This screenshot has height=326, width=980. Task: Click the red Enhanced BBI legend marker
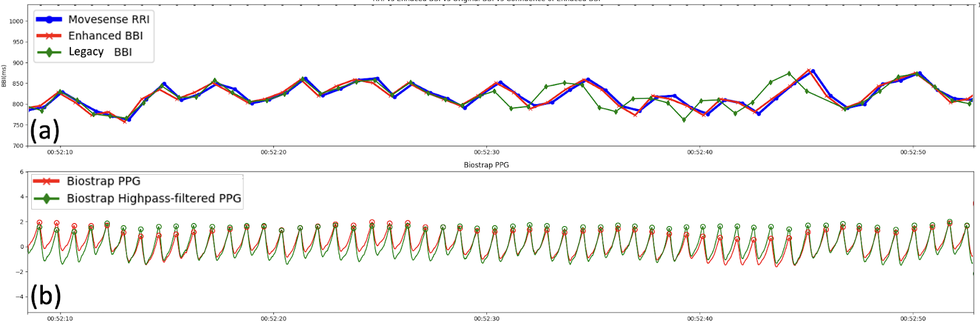[x=49, y=36]
